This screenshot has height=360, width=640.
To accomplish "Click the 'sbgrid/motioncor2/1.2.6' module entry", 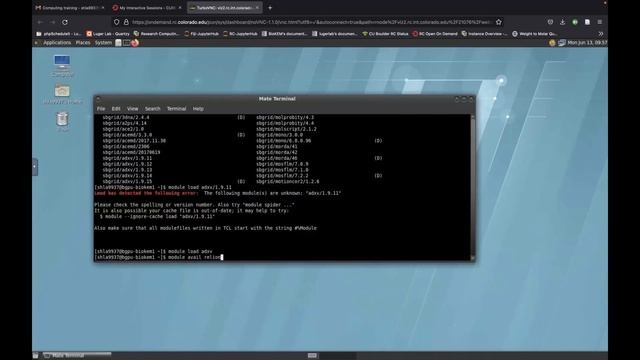I will tap(288, 181).
